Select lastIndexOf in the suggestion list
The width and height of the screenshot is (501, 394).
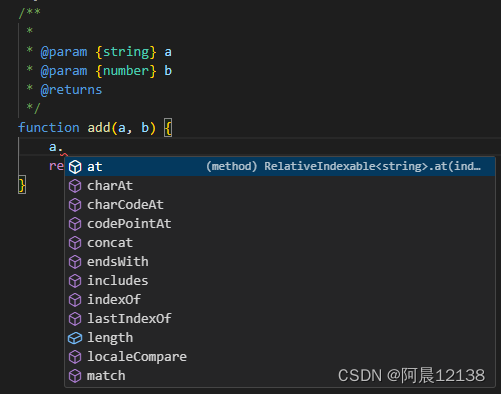(x=280, y=319)
